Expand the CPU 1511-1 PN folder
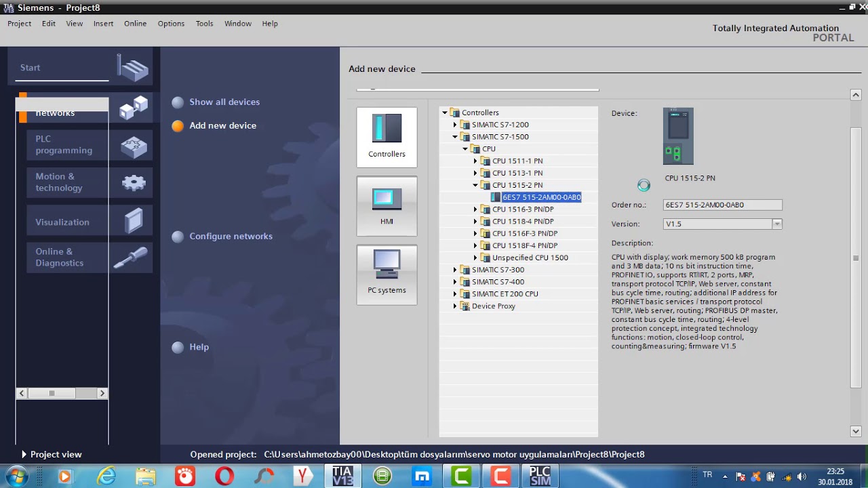This screenshot has width=868, height=488. click(475, 161)
